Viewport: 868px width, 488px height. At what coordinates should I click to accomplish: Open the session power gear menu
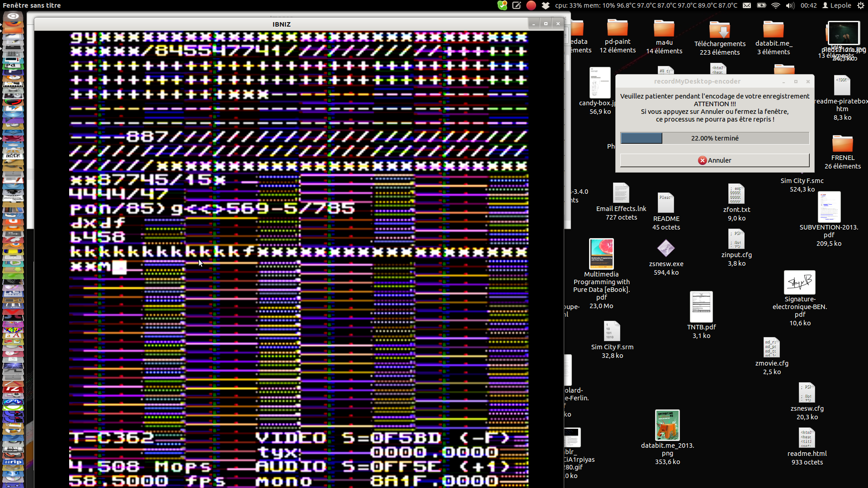[860, 5]
